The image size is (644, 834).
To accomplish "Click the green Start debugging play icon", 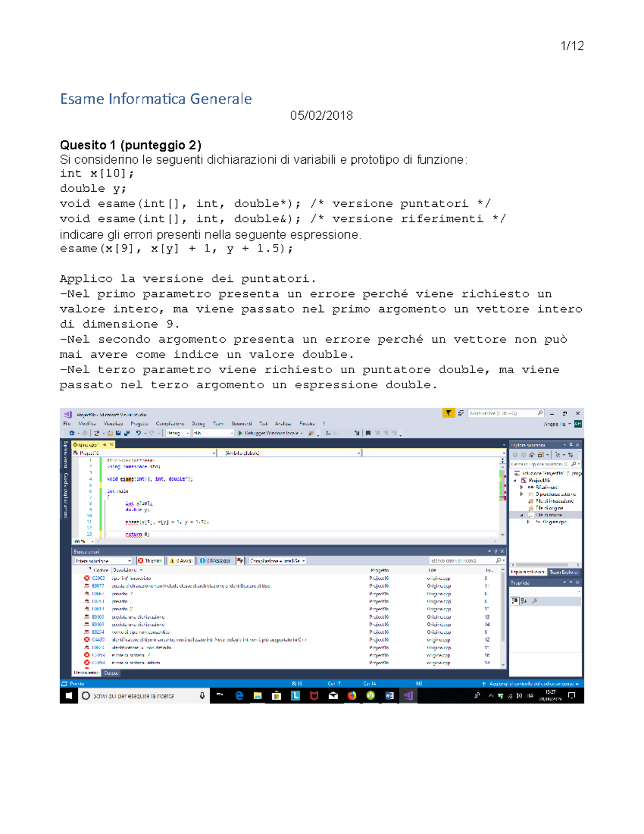I will [x=240, y=433].
